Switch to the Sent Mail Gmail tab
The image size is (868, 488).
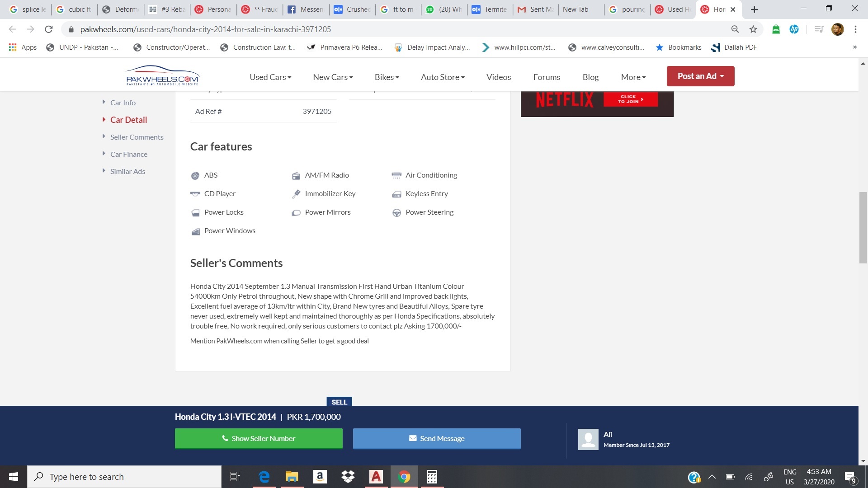click(536, 9)
